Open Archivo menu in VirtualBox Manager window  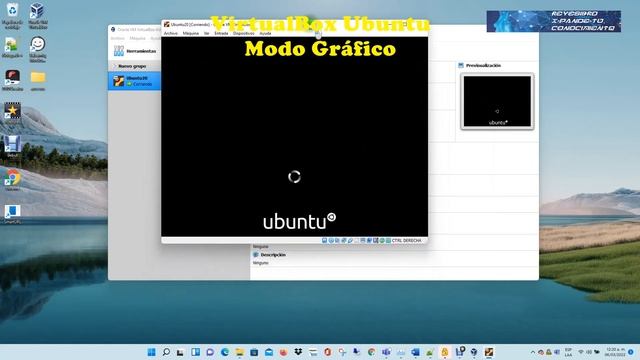118,38
